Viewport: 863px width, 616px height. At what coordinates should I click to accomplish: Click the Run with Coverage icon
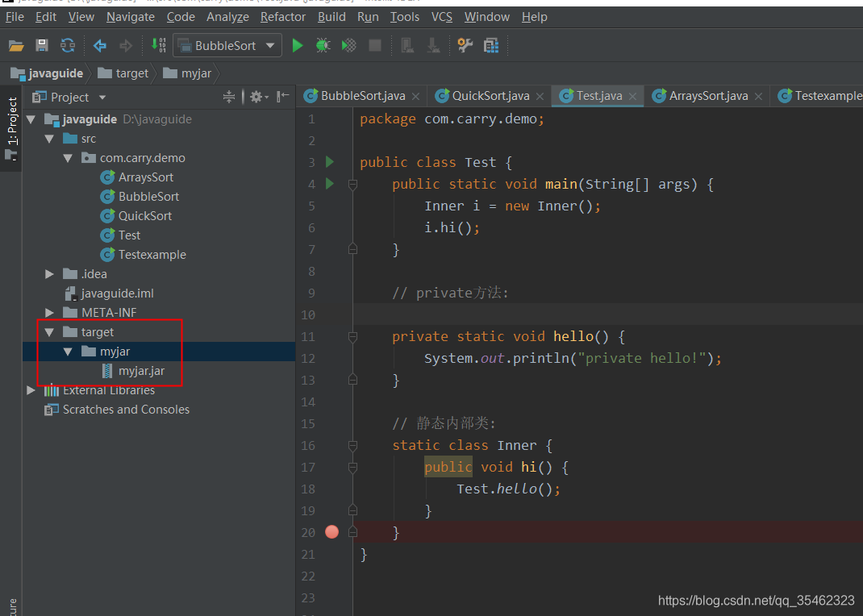point(349,45)
